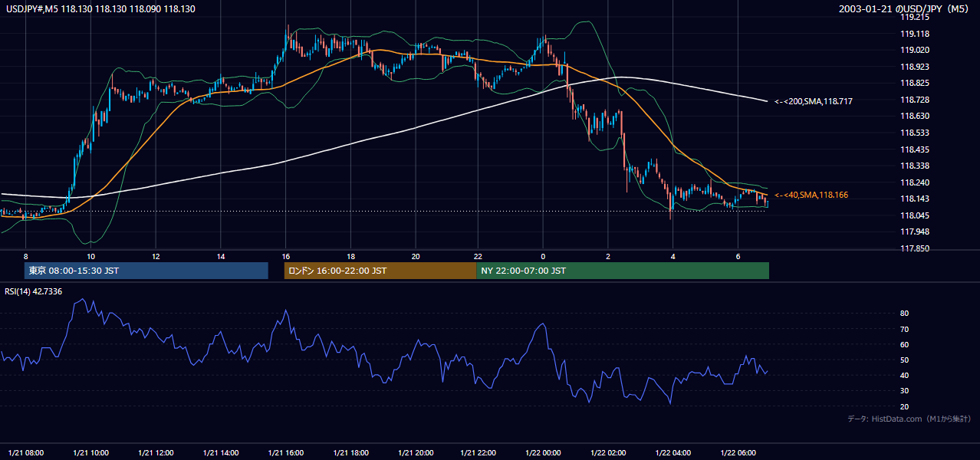Viewport: 980px width, 460px height.
Task: Click hour label 18 under the price chart
Action: 350,256
